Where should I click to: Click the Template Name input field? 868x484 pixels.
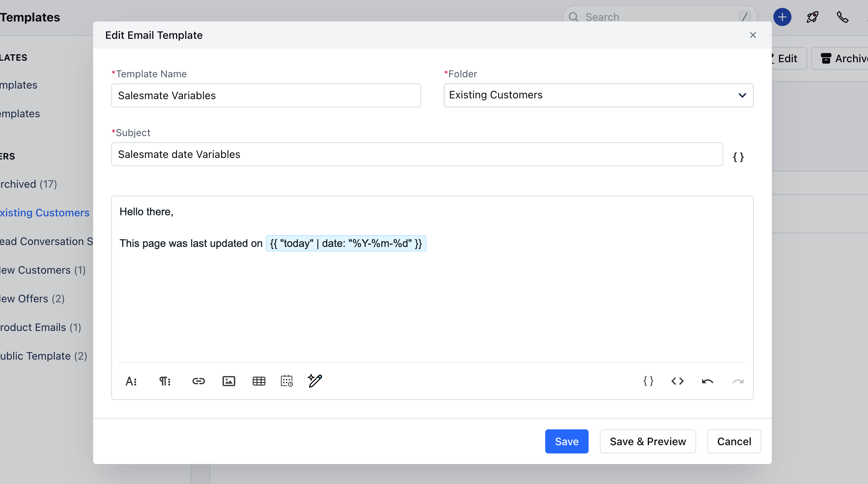click(266, 95)
